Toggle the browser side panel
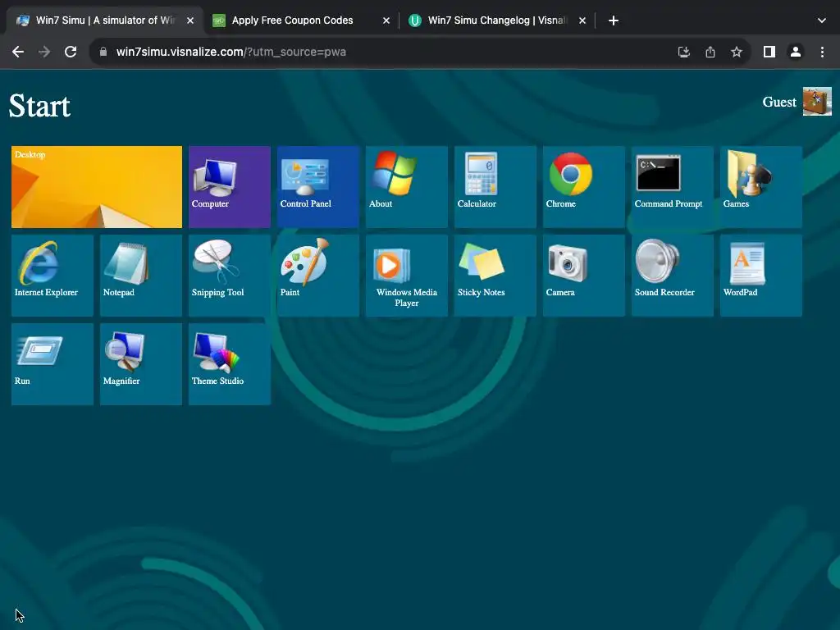 pyautogui.click(x=769, y=52)
